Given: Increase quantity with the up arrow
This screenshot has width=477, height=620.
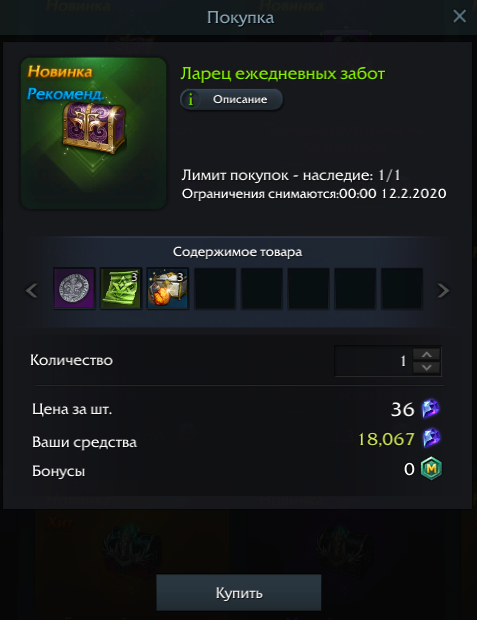Looking at the screenshot, I should [426, 354].
